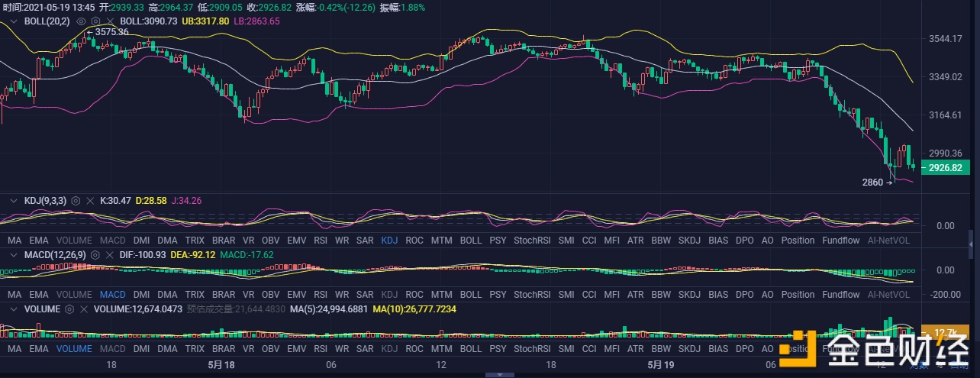980x378 pixels.
Task: Click the bottom center panel collapse handle
Action: click(x=500, y=374)
